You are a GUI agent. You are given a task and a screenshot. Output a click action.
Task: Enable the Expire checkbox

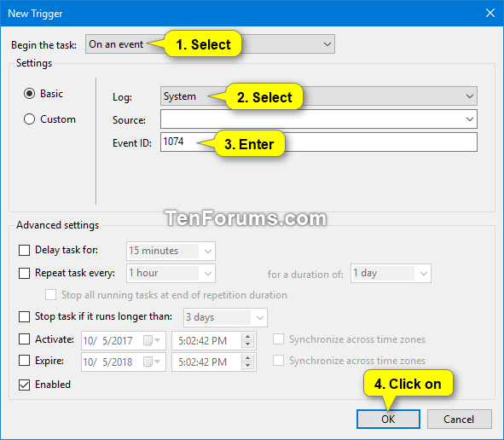[x=24, y=361]
